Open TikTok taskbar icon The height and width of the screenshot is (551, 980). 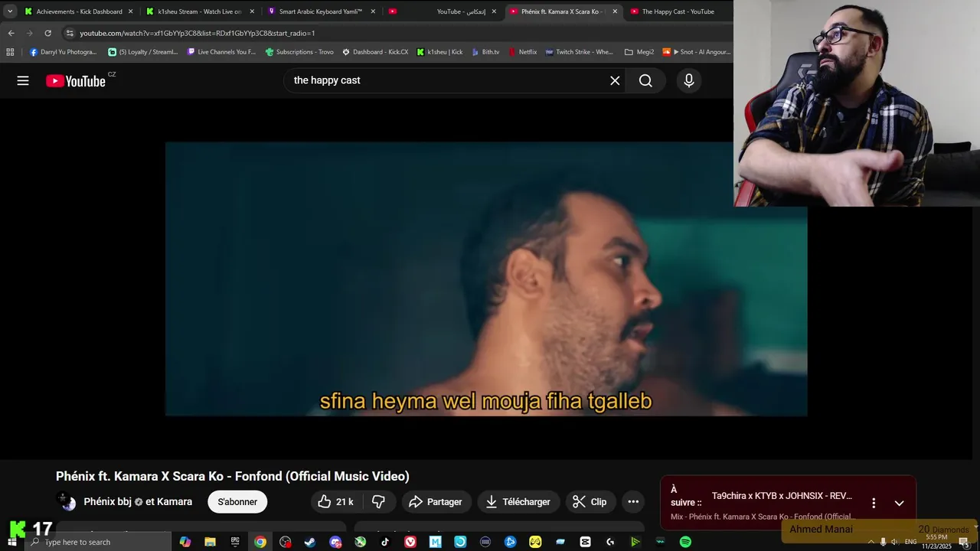pyautogui.click(x=385, y=542)
